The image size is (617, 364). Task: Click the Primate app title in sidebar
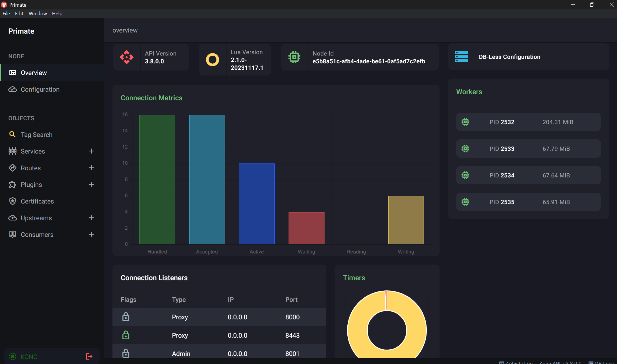click(21, 31)
